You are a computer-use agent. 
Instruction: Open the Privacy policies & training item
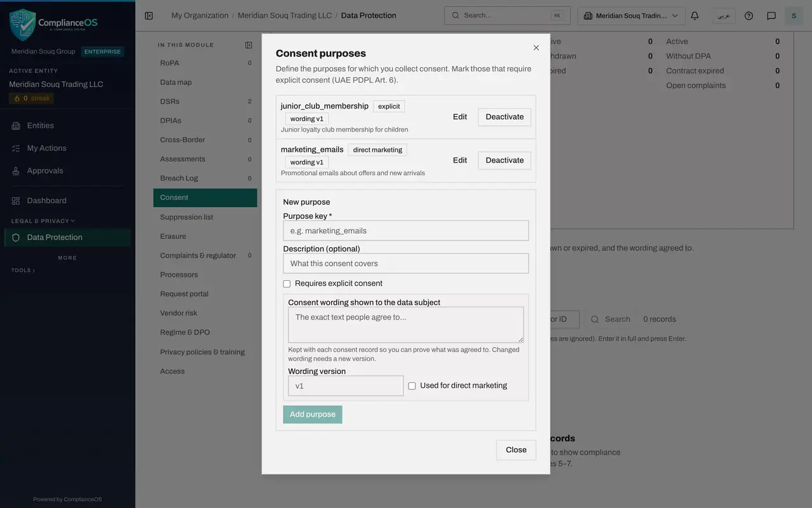(x=205, y=352)
